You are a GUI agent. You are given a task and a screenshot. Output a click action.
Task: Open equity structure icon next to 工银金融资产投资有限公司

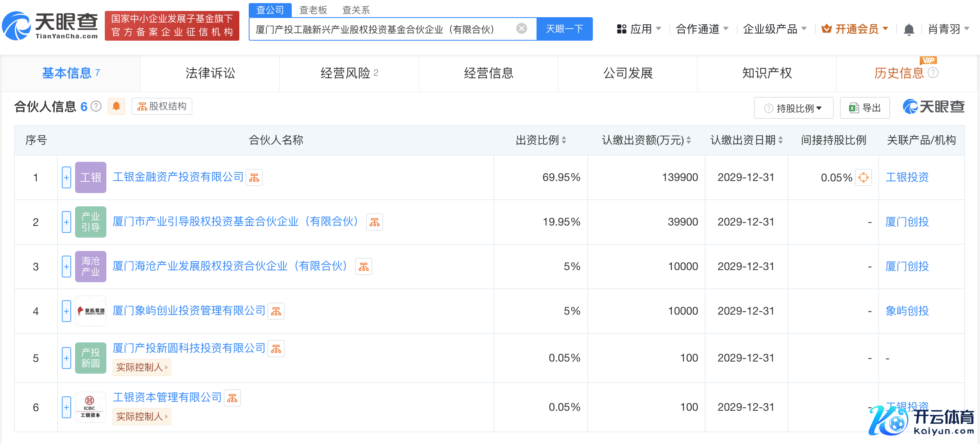(254, 178)
